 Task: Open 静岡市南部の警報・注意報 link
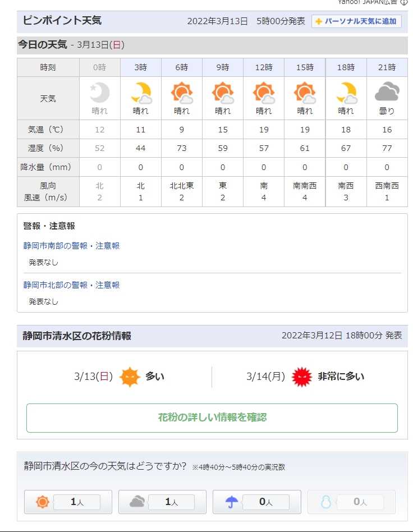(71, 246)
